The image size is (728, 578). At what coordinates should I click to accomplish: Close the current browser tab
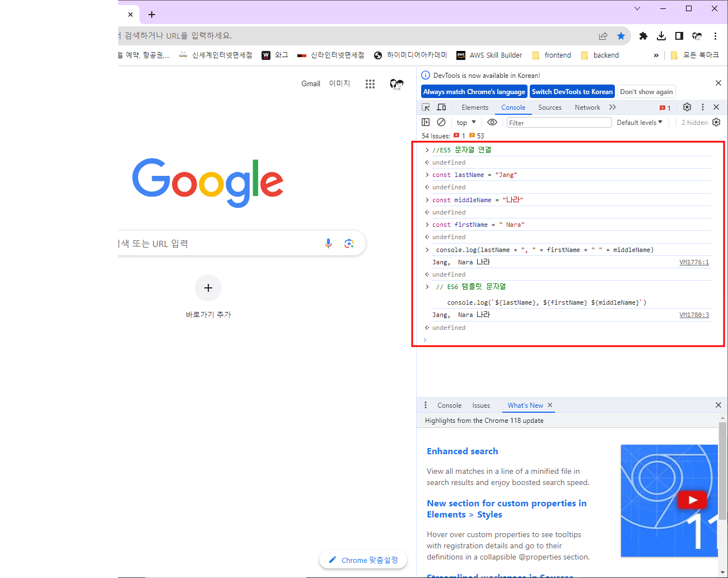click(130, 15)
